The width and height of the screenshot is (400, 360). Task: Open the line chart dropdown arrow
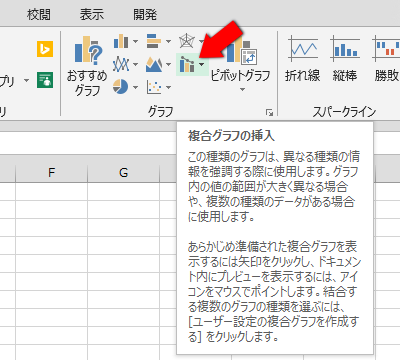135,64
